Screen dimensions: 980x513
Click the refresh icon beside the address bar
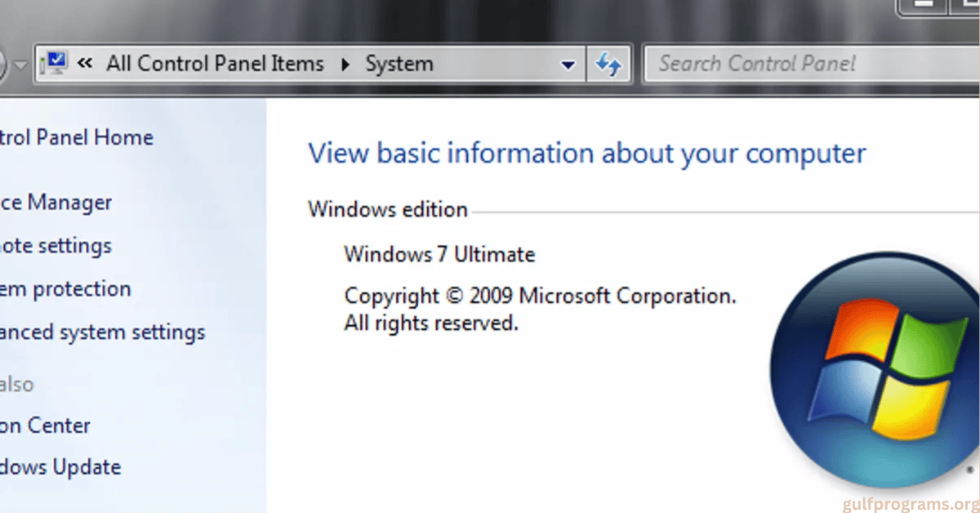tap(609, 63)
